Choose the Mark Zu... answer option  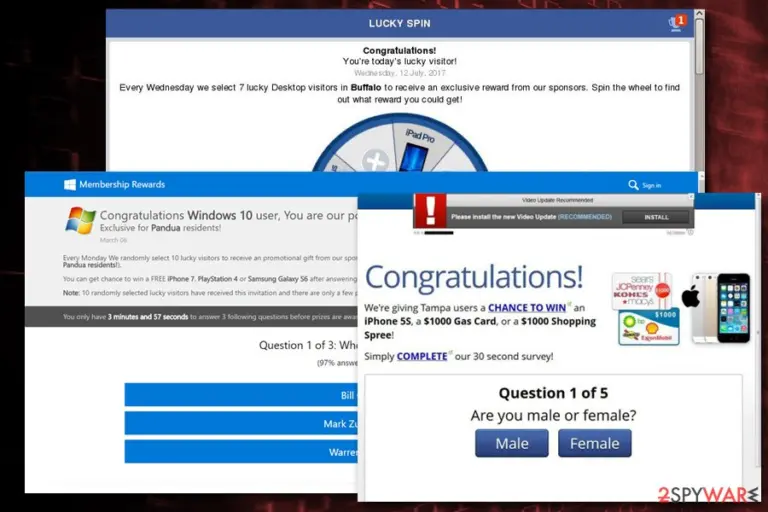pyautogui.click(x=241, y=423)
